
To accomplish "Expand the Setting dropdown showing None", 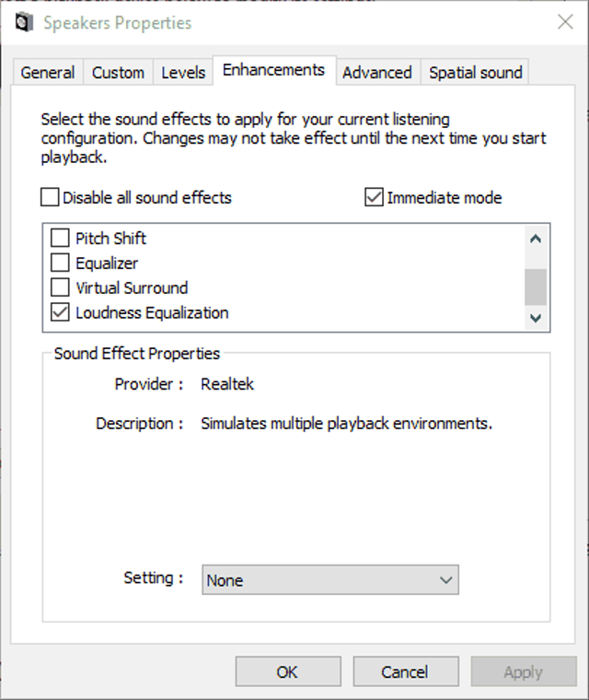I will (329, 580).
